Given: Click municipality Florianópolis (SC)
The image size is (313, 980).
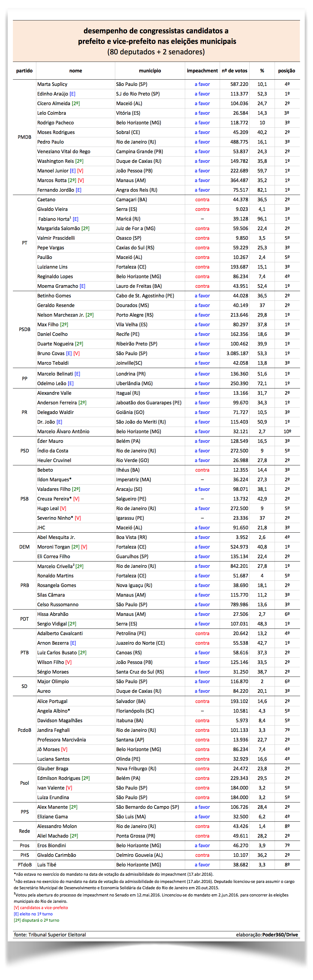Looking at the screenshot, I should tap(135, 711).
